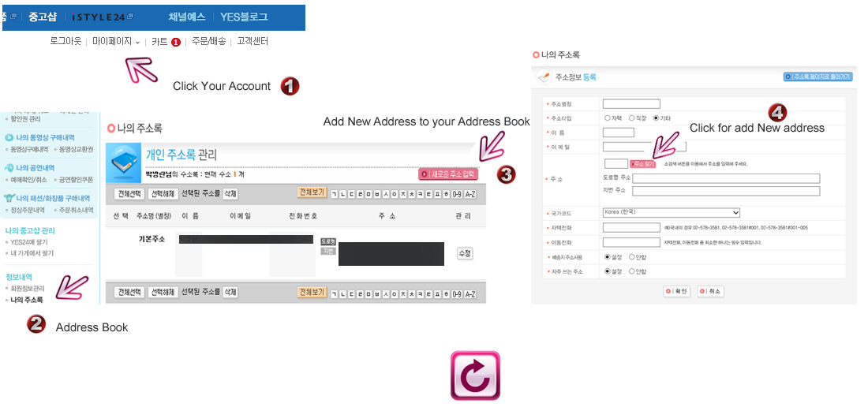Click the red cart count badge
This screenshot has height=407, width=868.
[x=176, y=42]
